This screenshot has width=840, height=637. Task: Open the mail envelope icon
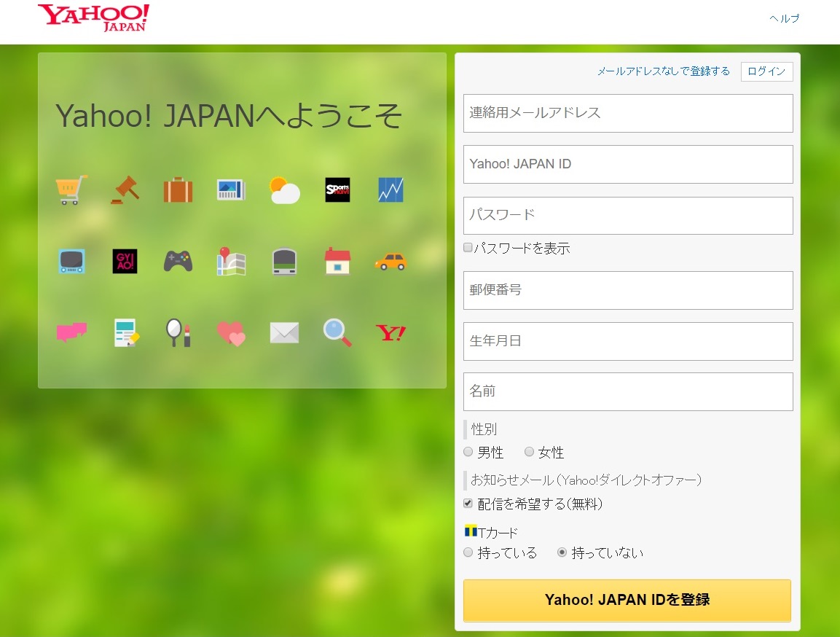click(x=284, y=332)
